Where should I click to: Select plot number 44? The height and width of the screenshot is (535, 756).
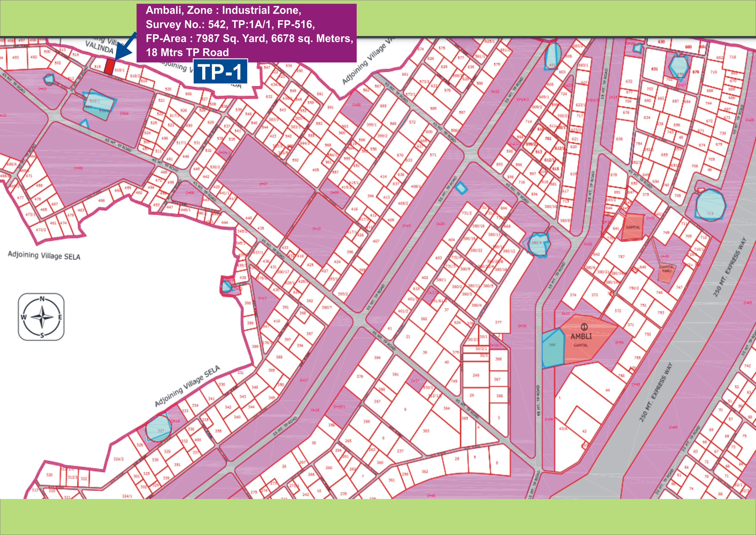click(608, 390)
